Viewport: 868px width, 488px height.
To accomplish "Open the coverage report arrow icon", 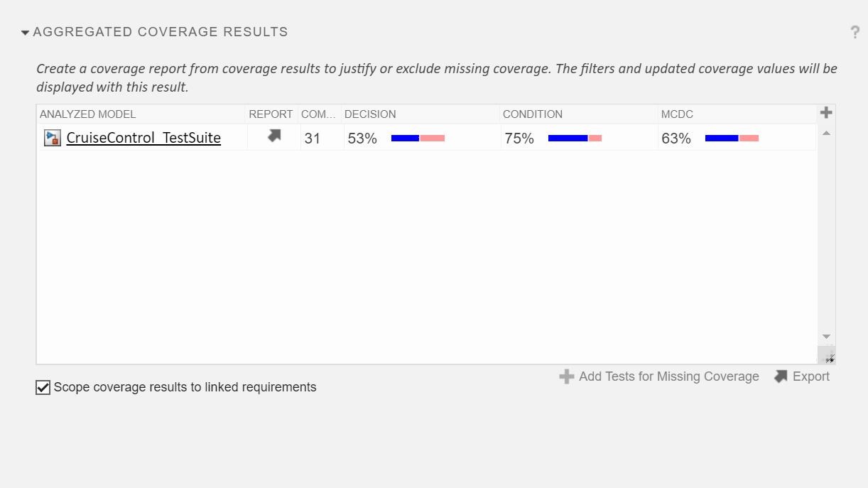I will coord(276,136).
